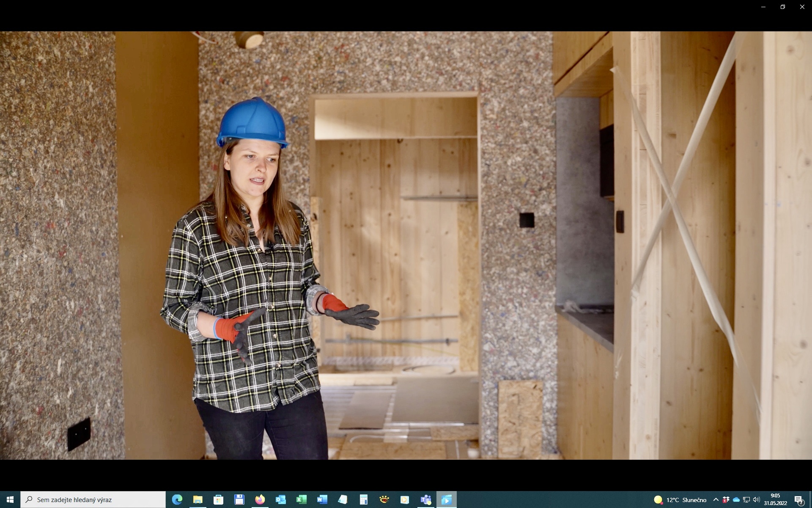The height and width of the screenshot is (508, 812).
Task: Expand hidden system tray icons
Action: tap(716, 500)
